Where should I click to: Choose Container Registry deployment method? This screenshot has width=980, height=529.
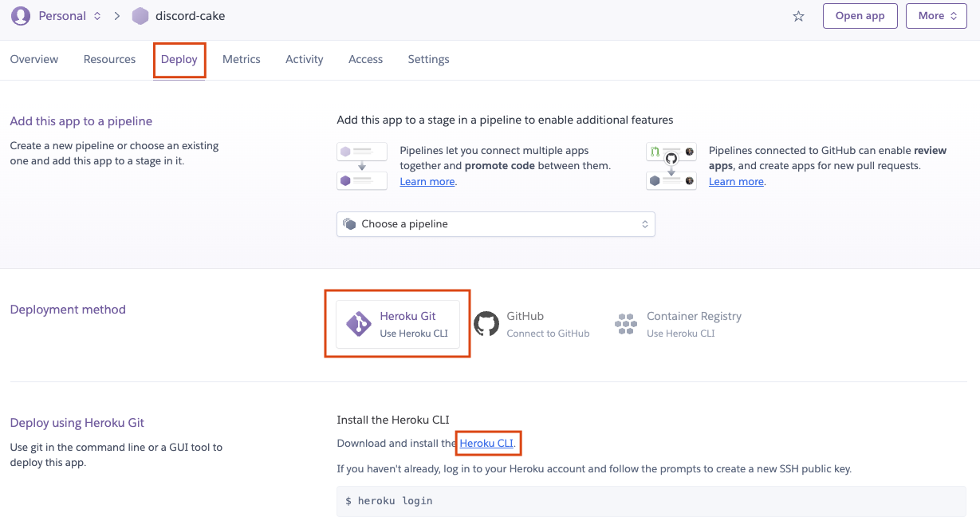(x=679, y=324)
